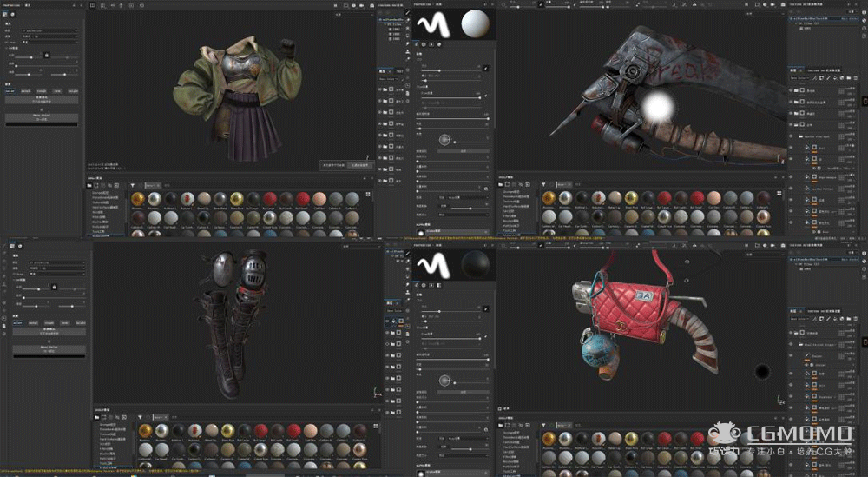
Task: Click lower wide button in boots left panel
Action: tap(49, 349)
